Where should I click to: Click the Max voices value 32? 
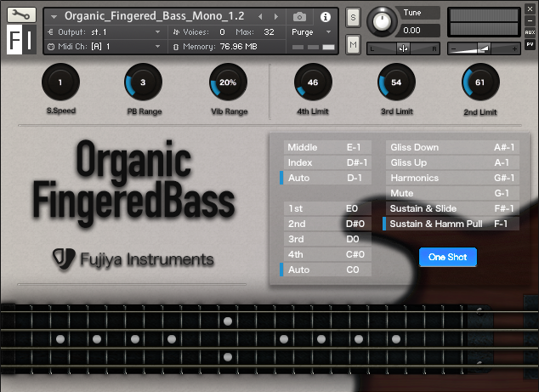[x=269, y=32]
